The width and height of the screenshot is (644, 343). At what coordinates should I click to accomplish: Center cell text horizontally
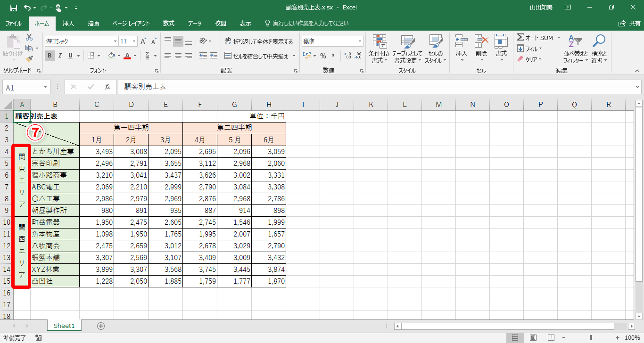[x=178, y=56]
